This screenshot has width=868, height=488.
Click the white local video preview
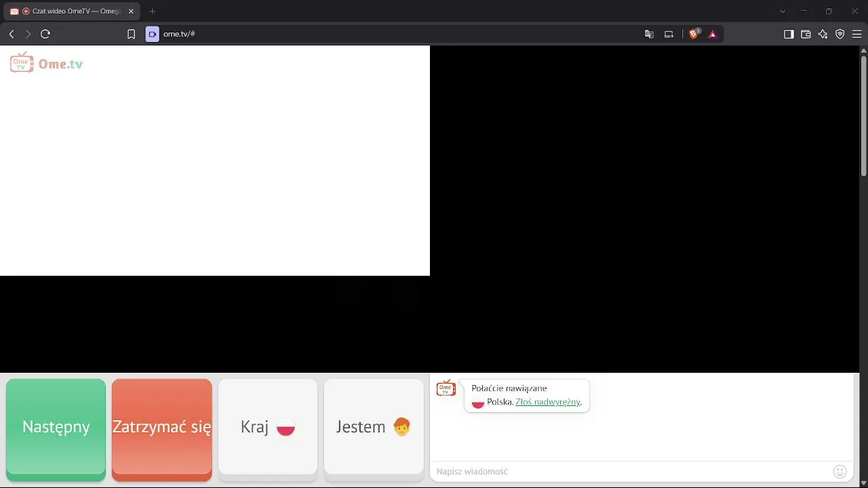(x=215, y=161)
